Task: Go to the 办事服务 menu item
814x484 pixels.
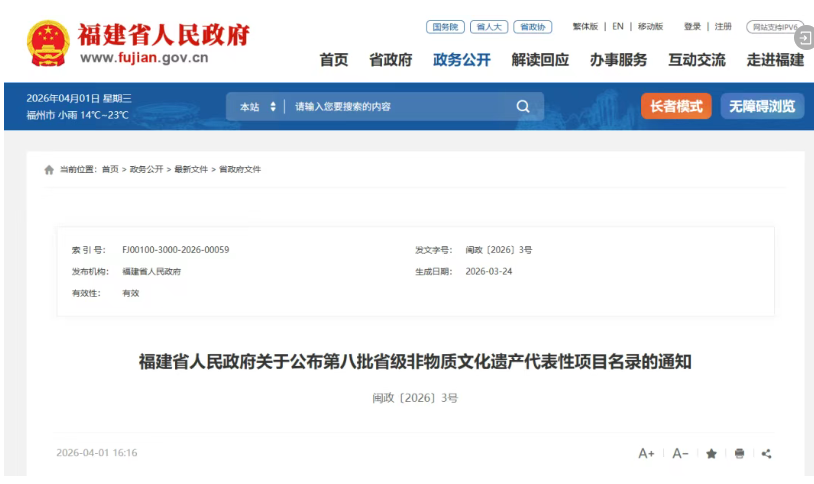Action: (x=618, y=60)
